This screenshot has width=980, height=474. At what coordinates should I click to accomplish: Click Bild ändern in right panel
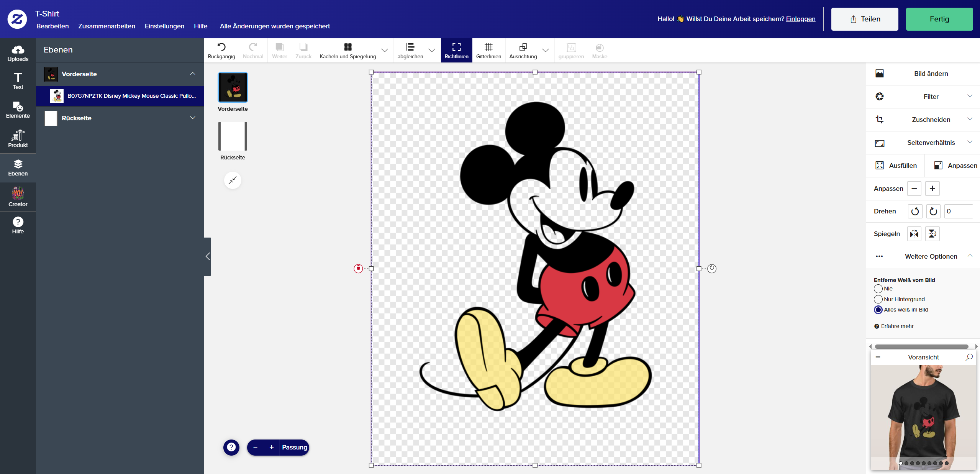pyautogui.click(x=923, y=74)
